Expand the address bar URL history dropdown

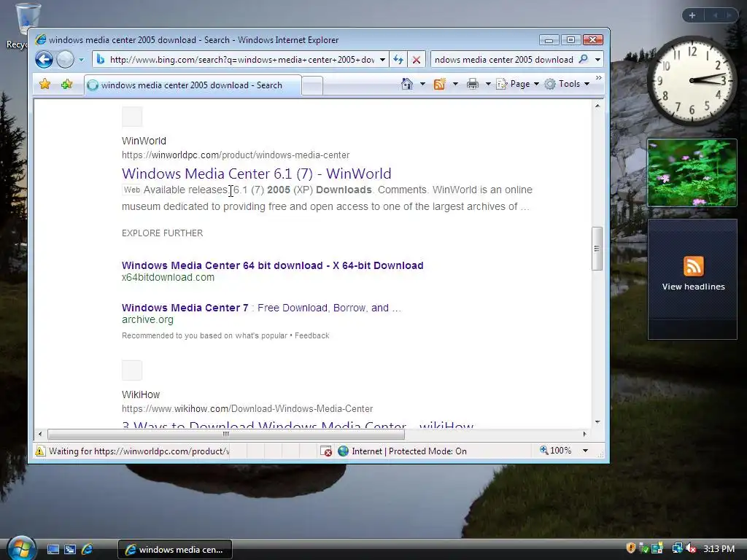(x=382, y=60)
